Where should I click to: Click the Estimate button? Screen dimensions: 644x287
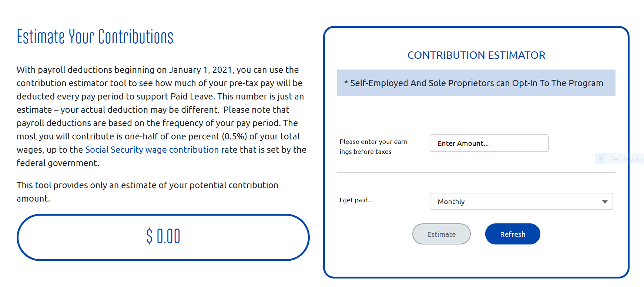click(x=441, y=234)
